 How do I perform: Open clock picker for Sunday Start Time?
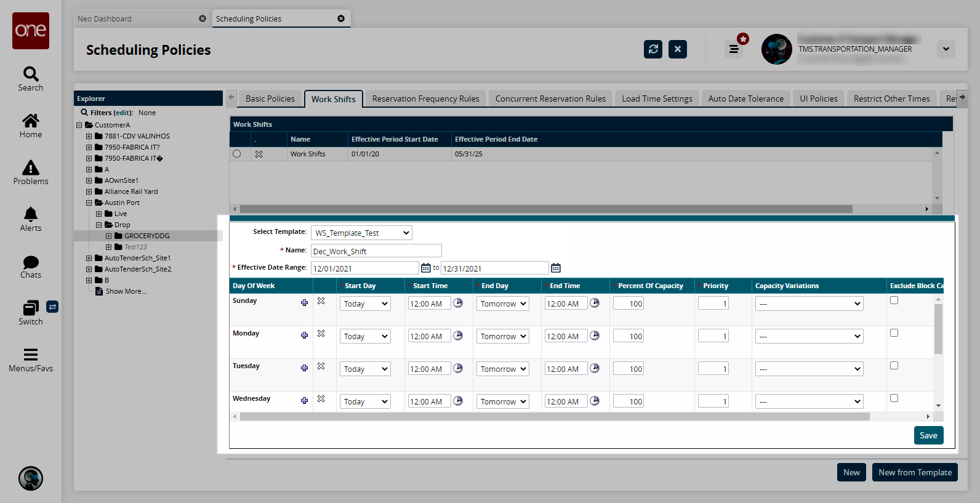click(458, 303)
